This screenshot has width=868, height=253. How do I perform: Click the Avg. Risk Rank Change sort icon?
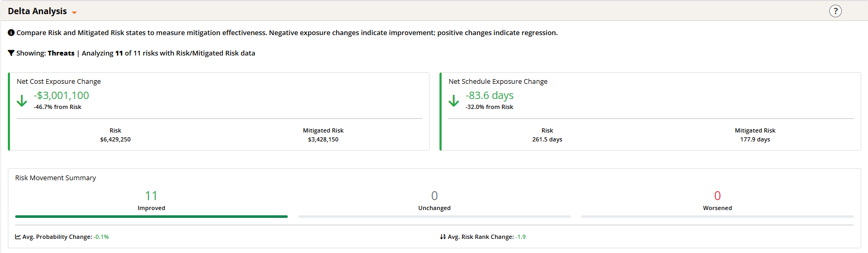[x=443, y=237]
